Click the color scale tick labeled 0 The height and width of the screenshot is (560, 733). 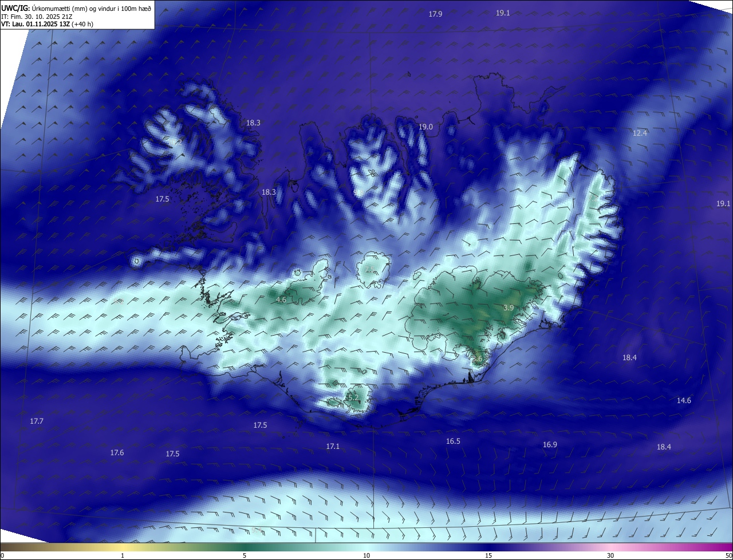tap(2, 556)
